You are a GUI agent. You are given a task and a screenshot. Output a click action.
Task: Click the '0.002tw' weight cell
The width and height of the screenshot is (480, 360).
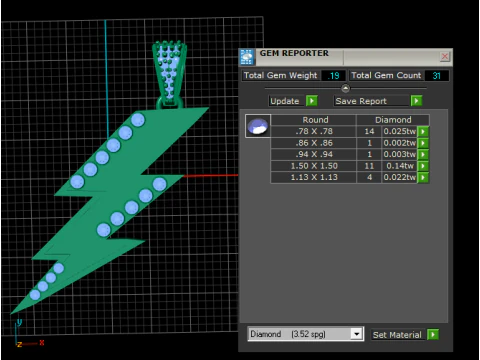click(x=399, y=143)
